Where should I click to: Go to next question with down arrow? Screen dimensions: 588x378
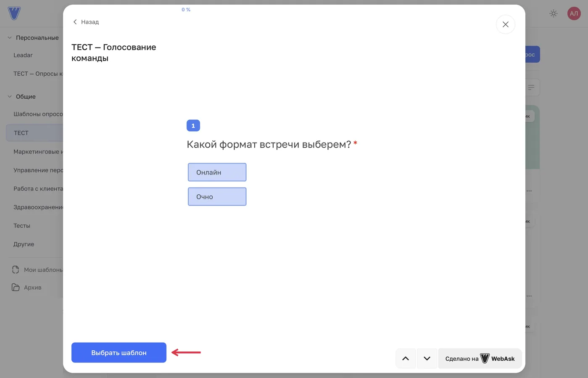coord(427,358)
